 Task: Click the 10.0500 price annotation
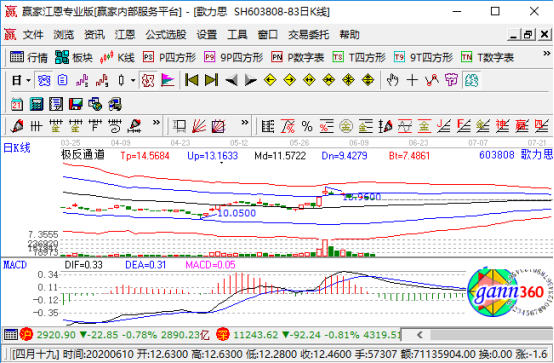[237, 213]
